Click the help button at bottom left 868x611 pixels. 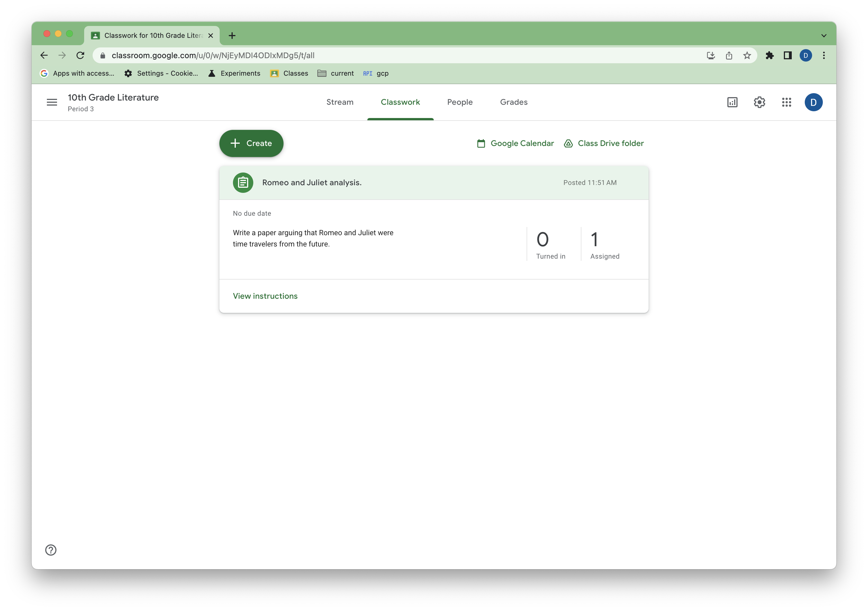pyautogui.click(x=50, y=549)
